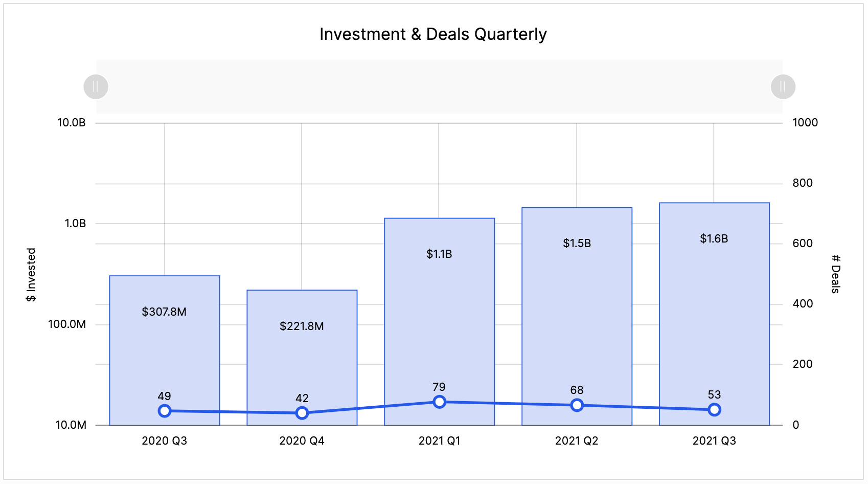Image resolution: width=868 pixels, height=484 pixels.
Task: Click the range selector track area
Action: [439, 86]
